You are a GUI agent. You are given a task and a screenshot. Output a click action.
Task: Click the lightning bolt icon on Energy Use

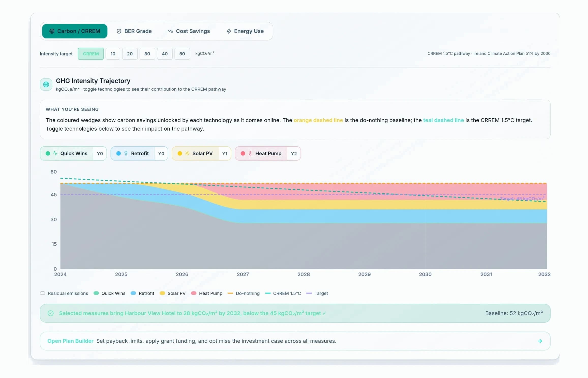point(229,31)
